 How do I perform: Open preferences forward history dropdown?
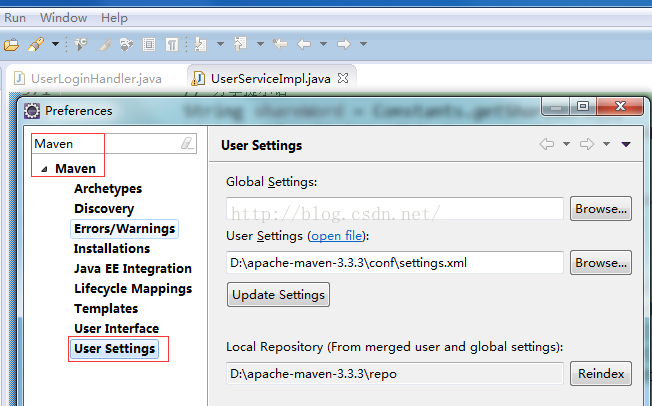606,144
